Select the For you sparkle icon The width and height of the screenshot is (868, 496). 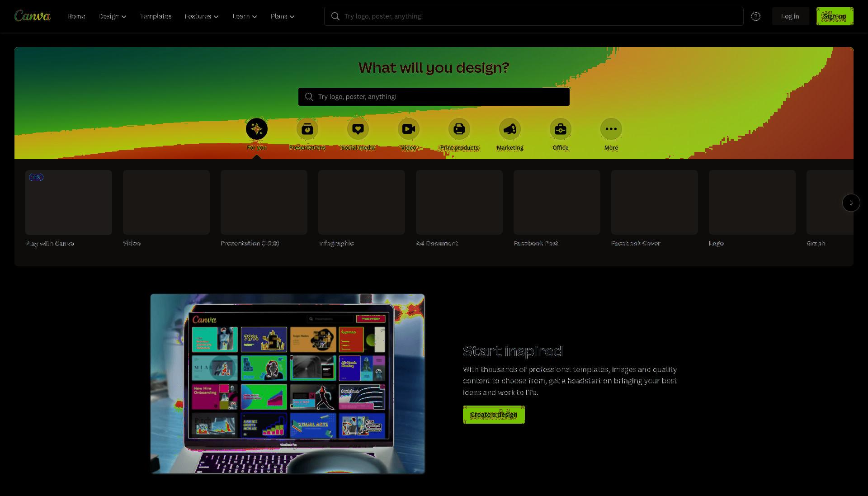click(x=257, y=129)
